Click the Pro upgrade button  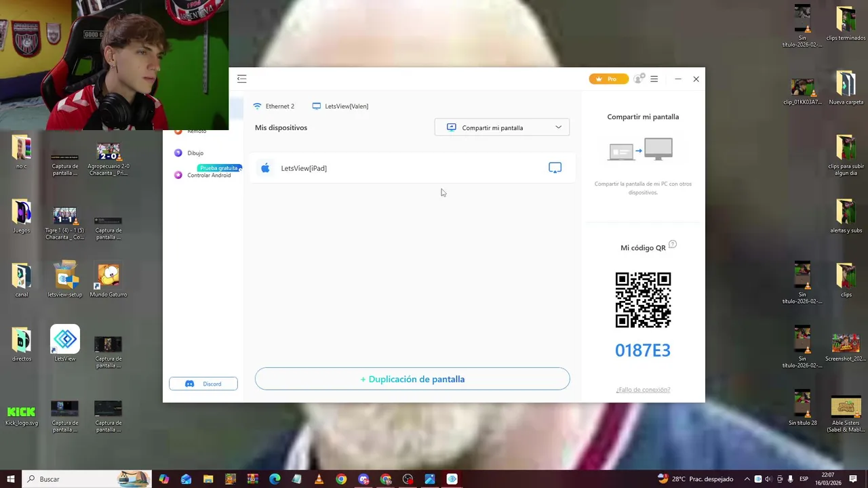coord(608,79)
